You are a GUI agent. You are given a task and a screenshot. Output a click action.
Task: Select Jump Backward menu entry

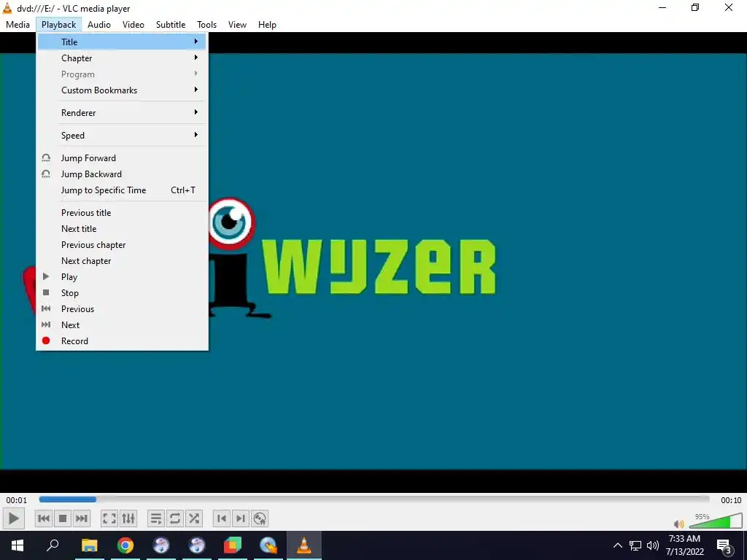[x=122, y=174]
